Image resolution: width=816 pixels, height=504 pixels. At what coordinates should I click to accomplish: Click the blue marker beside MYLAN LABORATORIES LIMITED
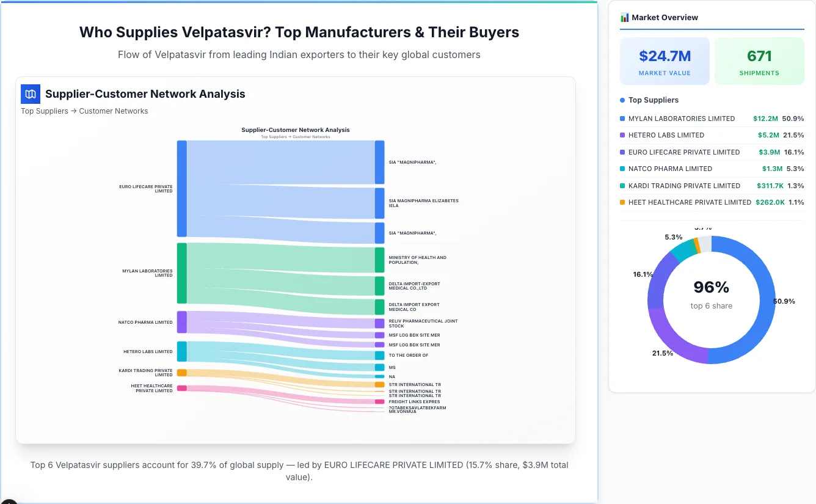pyautogui.click(x=621, y=119)
